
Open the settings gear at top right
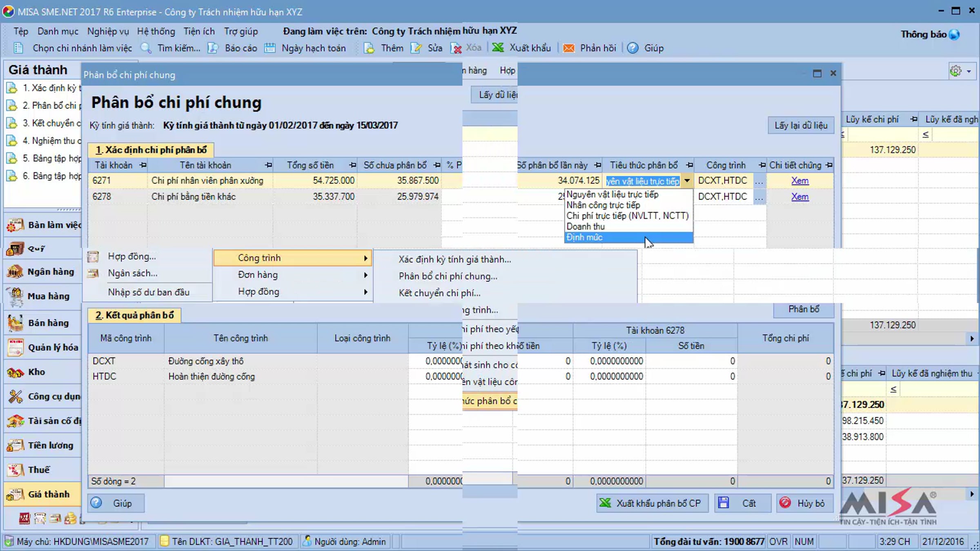pyautogui.click(x=956, y=71)
